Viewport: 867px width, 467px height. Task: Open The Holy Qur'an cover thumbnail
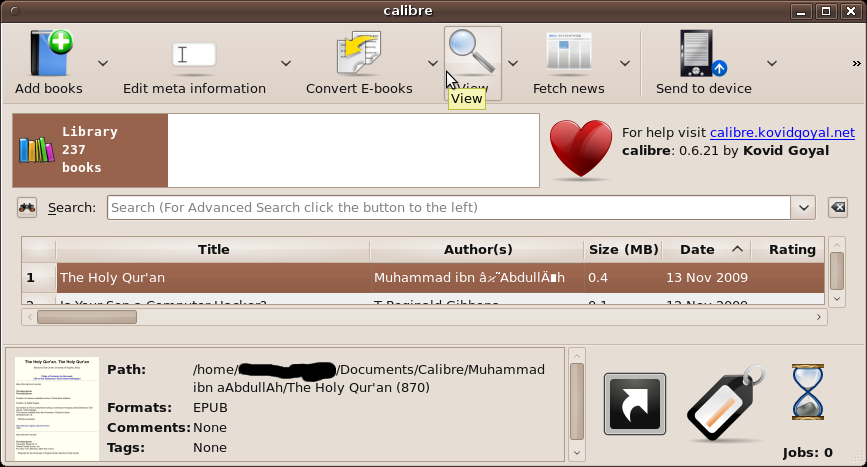coord(57,408)
